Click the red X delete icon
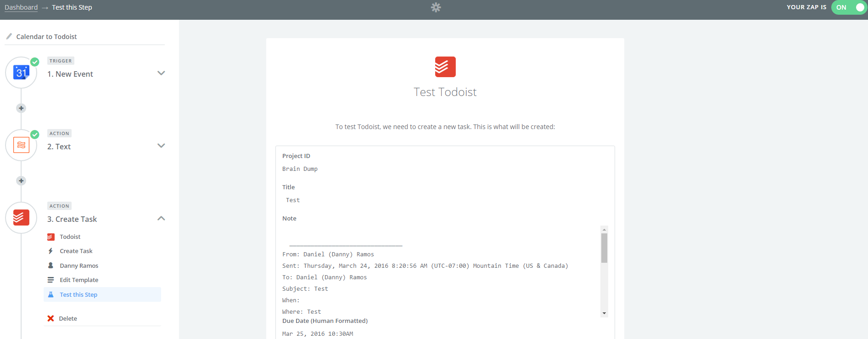The height and width of the screenshot is (339, 868). pyautogui.click(x=50, y=318)
